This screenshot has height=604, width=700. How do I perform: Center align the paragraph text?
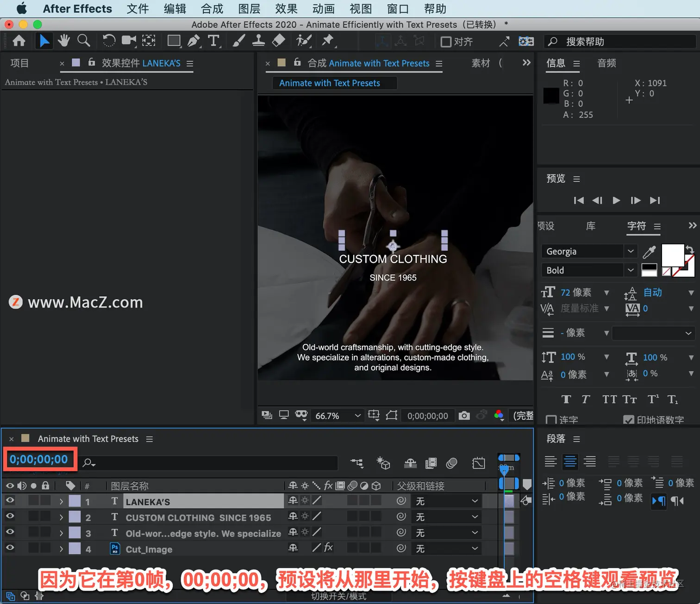pos(570,461)
